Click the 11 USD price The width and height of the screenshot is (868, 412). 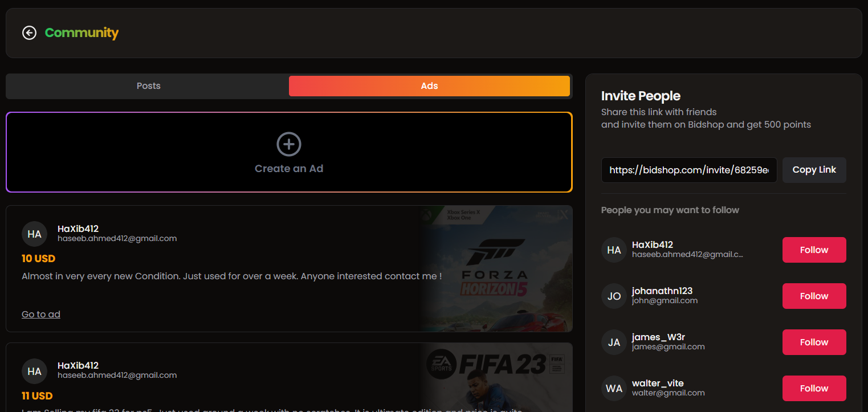coord(37,396)
